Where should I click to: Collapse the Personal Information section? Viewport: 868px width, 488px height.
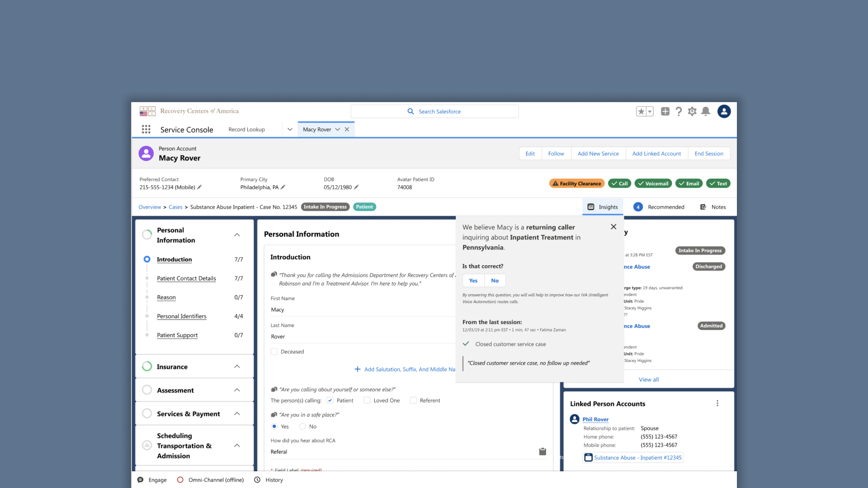click(x=237, y=235)
